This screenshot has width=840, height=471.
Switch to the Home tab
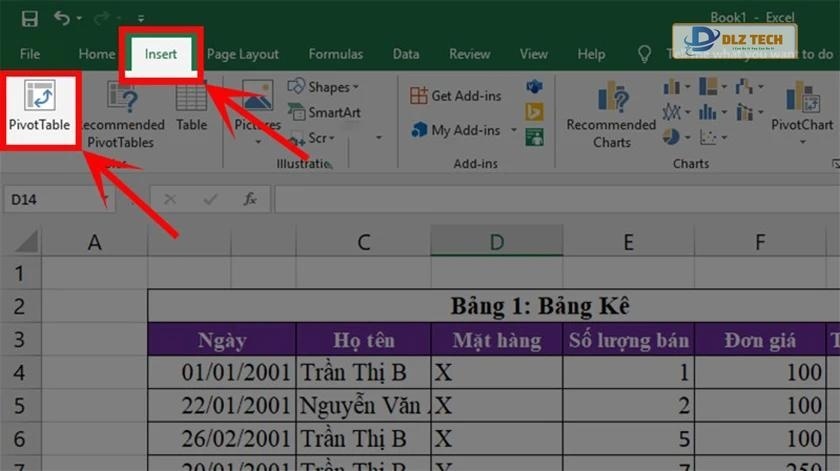coord(96,54)
